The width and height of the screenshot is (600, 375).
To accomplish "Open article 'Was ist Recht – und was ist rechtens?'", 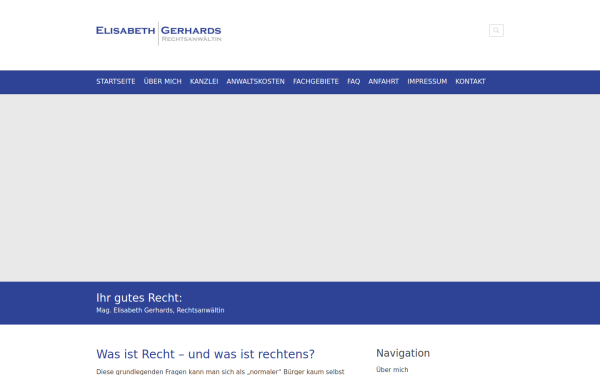I will (205, 354).
